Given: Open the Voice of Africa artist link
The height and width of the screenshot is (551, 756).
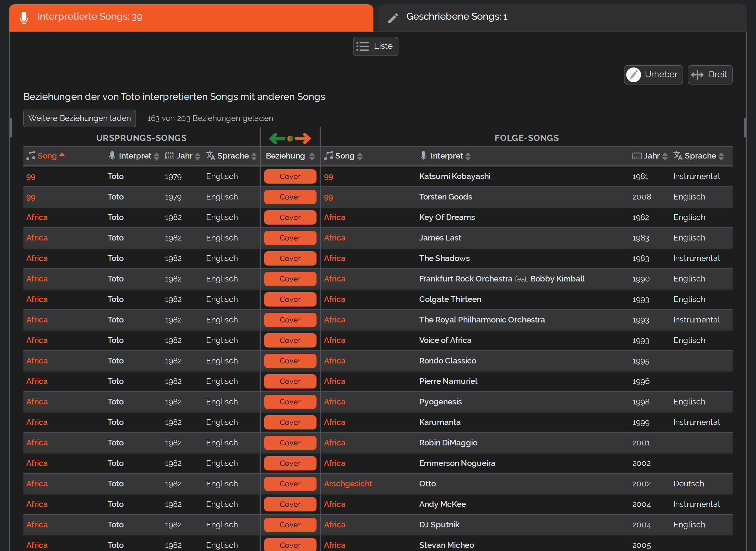Looking at the screenshot, I should point(445,341).
